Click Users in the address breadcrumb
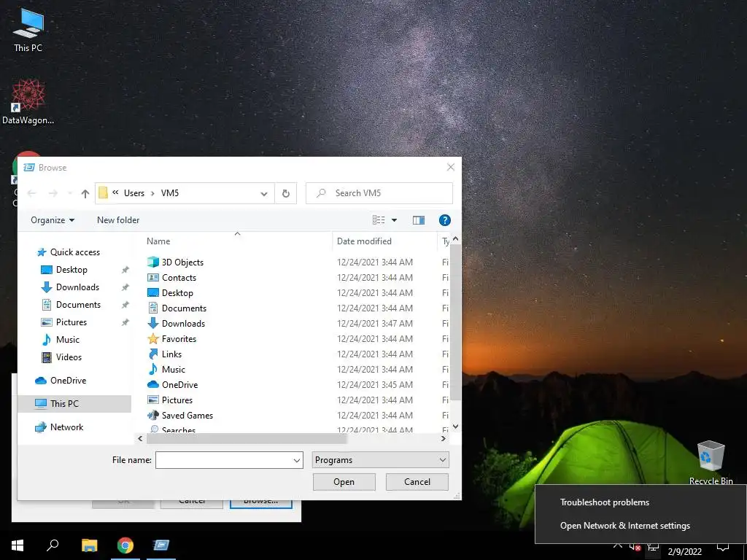This screenshot has height=560, width=747. pyautogui.click(x=134, y=193)
